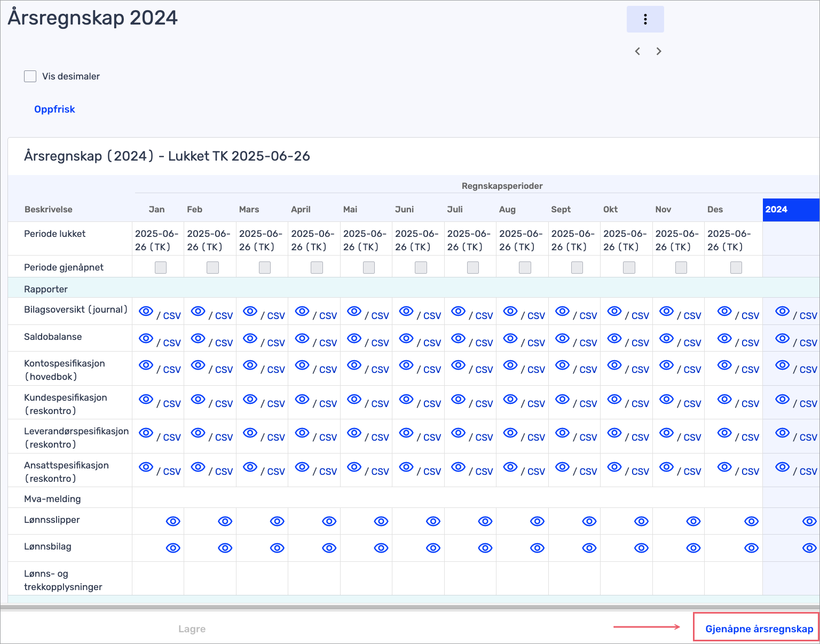Select the 2024 year column header
This screenshot has height=644, width=820.
pyautogui.click(x=790, y=210)
